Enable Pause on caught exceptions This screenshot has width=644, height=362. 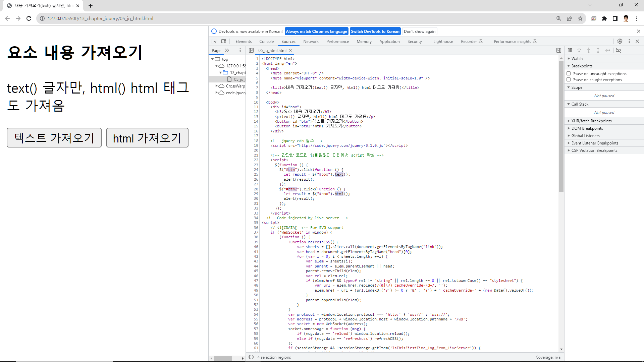[x=569, y=79]
